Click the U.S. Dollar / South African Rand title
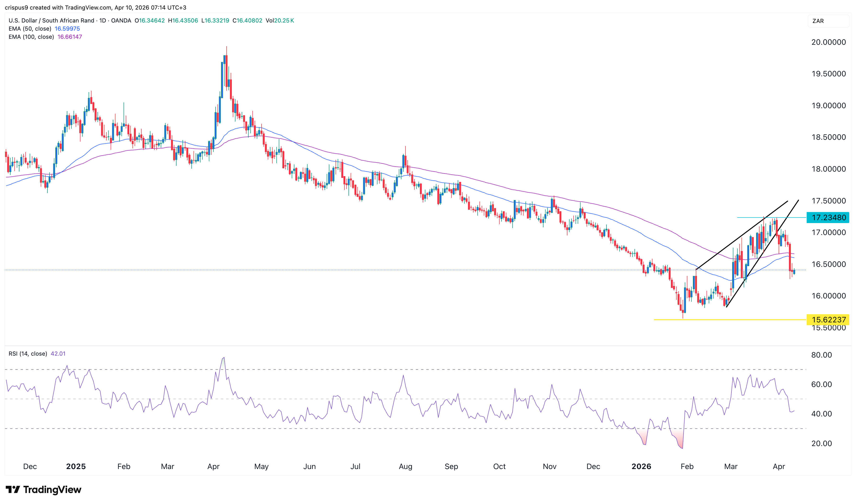Viewport: 856px width, 504px height. pos(51,20)
